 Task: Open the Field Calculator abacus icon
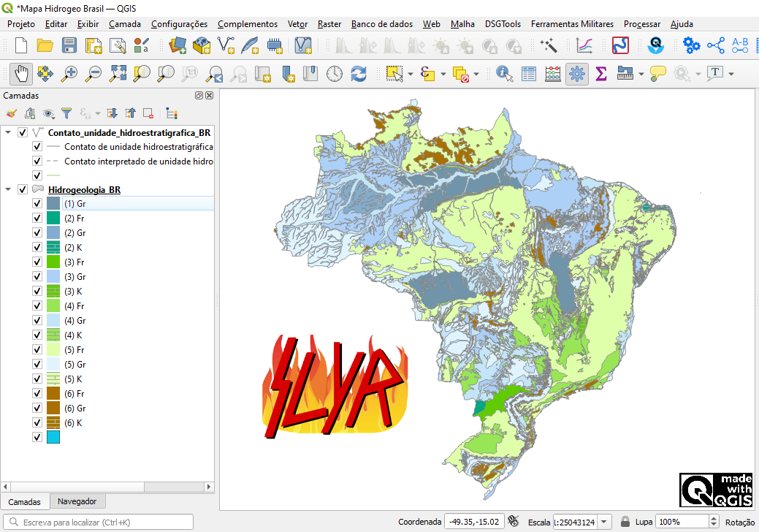coord(553,74)
